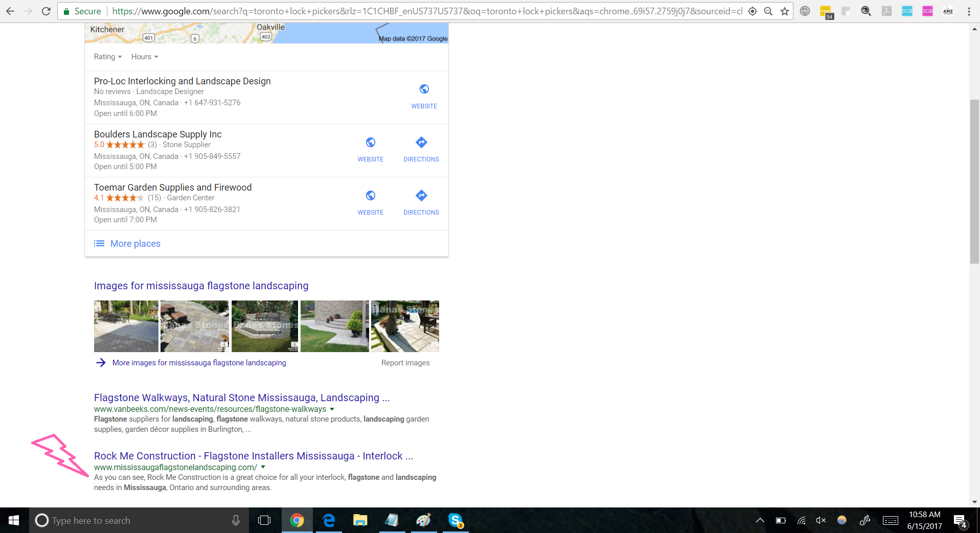This screenshot has width=980, height=533.
Task: Open Skype from the taskbar
Action: 455,520
